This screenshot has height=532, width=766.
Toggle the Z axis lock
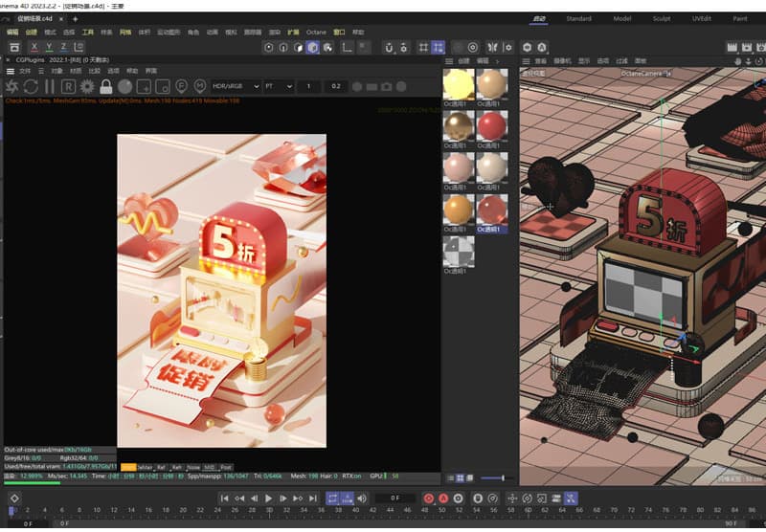tap(63, 47)
